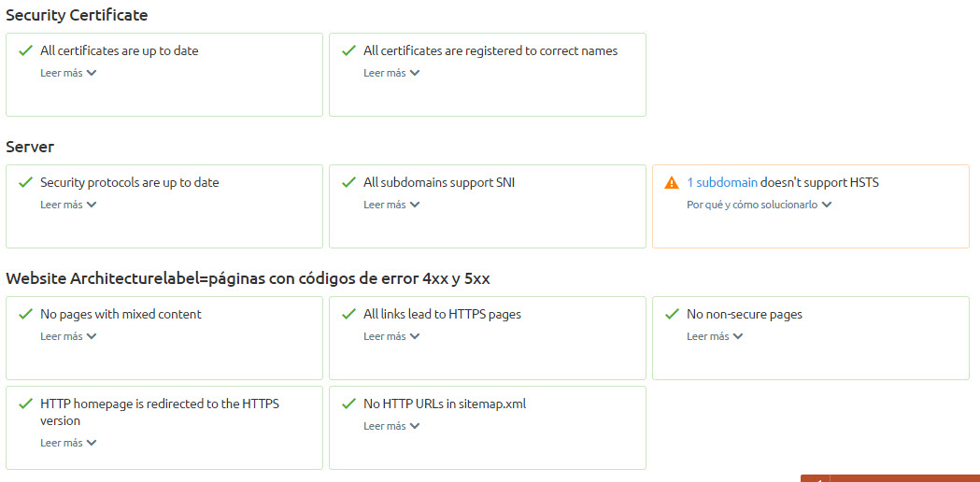Expand Leer más under certificates registered to correct names
The height and width of the screenshot is (482, 980).
[x=391, y=73]
